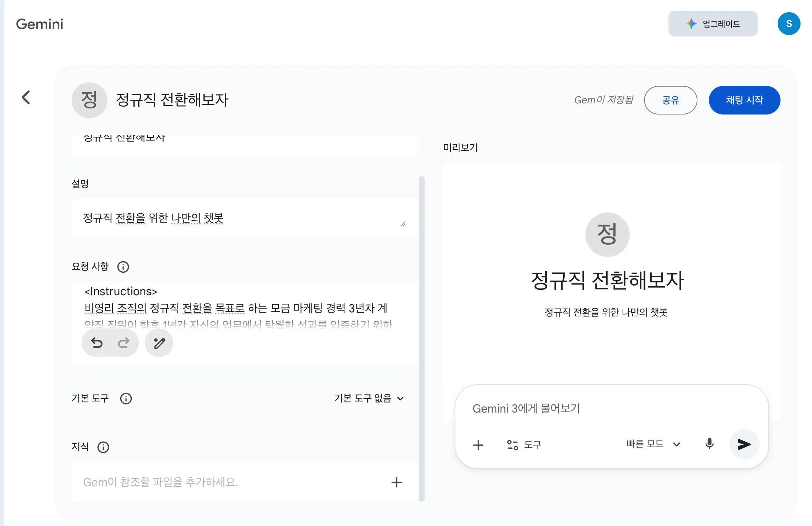Click the microphone icon in the preview chat bar

click(x=709, y=444)
